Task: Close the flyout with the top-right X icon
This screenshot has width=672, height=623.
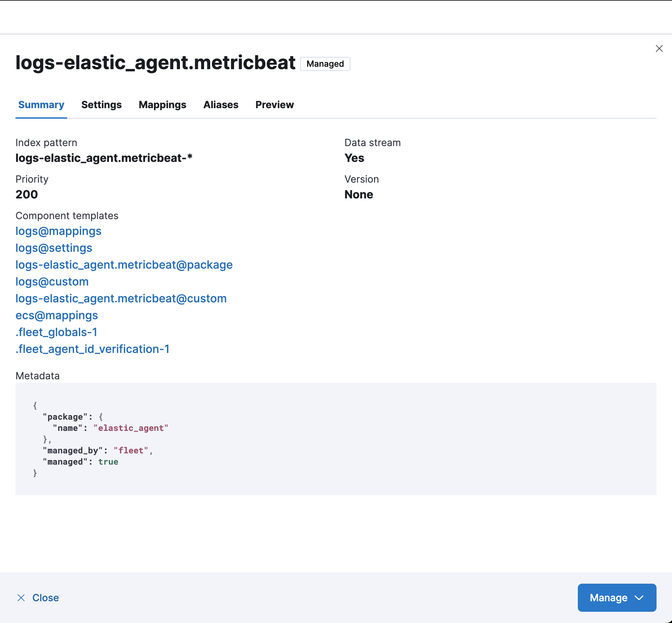Action: pyautogui.click(x=659, y=48)
